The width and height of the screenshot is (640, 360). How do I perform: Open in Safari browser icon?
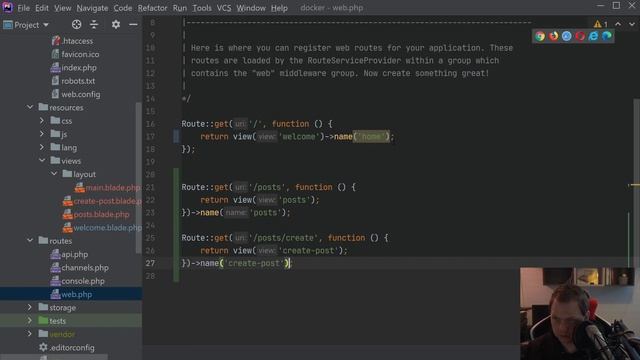[567, 36]
